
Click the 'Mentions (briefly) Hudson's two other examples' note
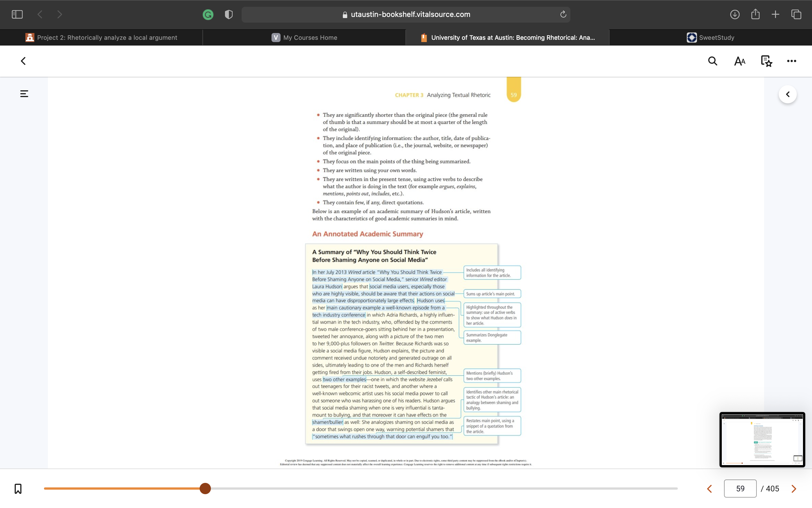pyautogui.click(x=492, y=376)
